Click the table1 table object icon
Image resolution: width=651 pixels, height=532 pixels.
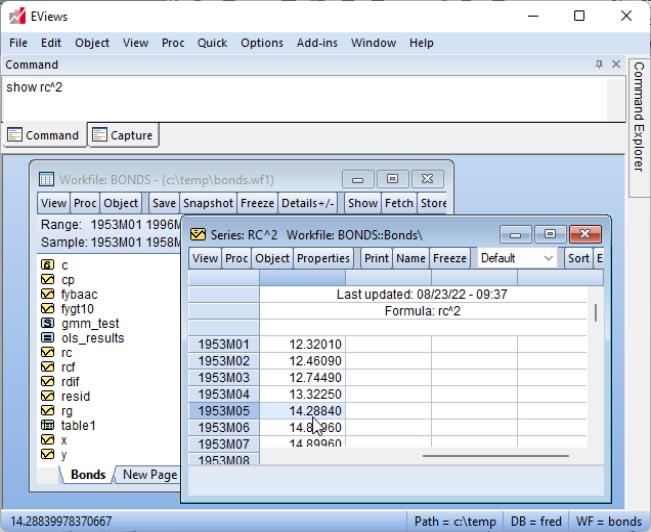click(47, 425)
